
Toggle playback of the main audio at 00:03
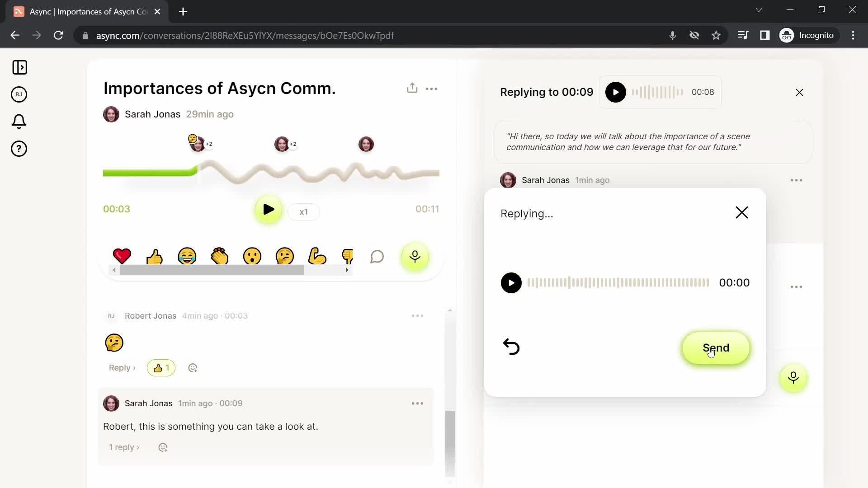coord(267,210)
